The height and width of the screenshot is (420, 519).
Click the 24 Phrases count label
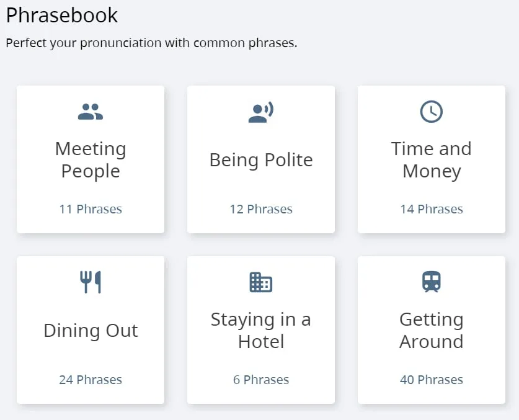coord(91,380)
